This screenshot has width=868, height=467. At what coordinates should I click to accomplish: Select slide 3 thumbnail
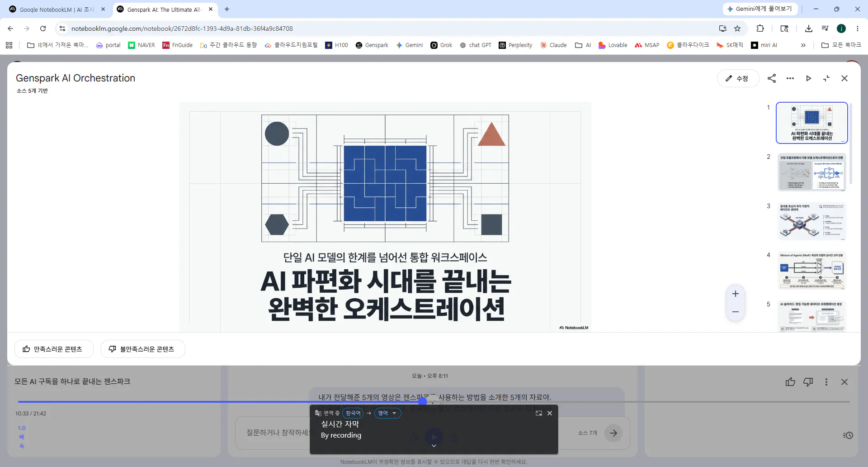[812, 221]
